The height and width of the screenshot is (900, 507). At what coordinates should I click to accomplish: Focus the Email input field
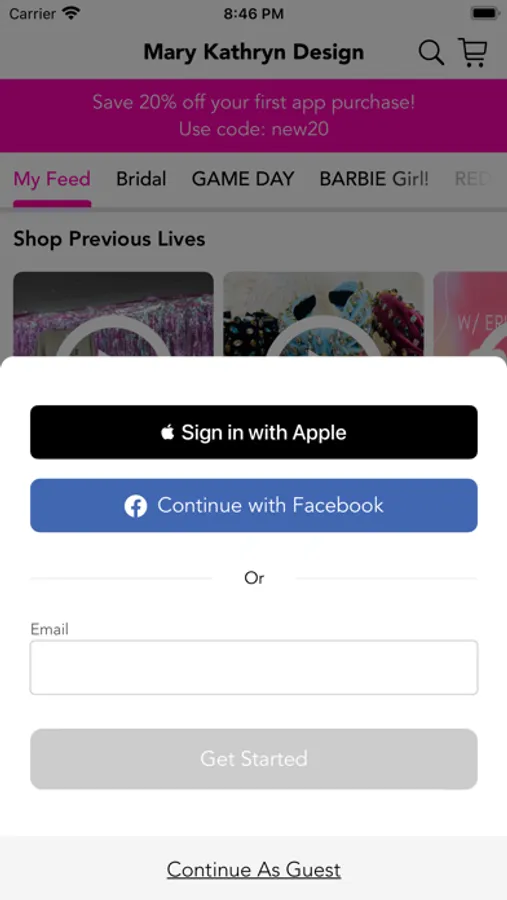254,668
